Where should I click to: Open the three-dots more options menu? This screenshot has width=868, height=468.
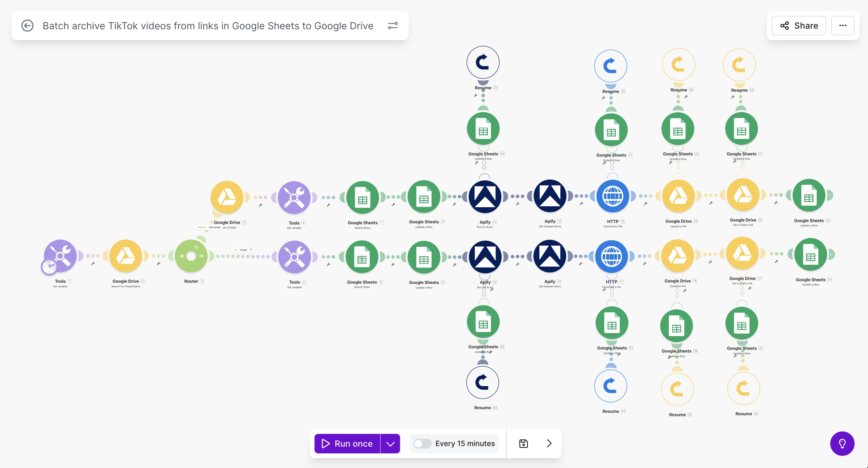click(842, 26)
